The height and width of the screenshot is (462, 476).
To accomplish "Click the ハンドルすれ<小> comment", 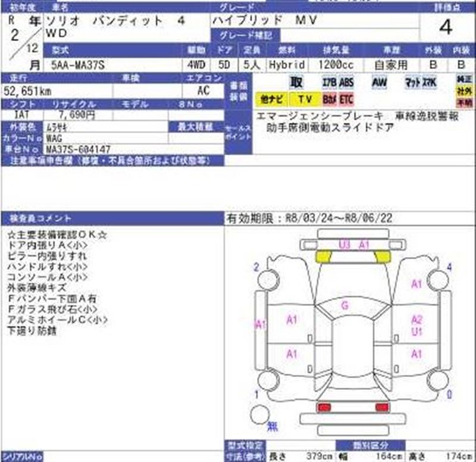I will click(x=48, y=267).
